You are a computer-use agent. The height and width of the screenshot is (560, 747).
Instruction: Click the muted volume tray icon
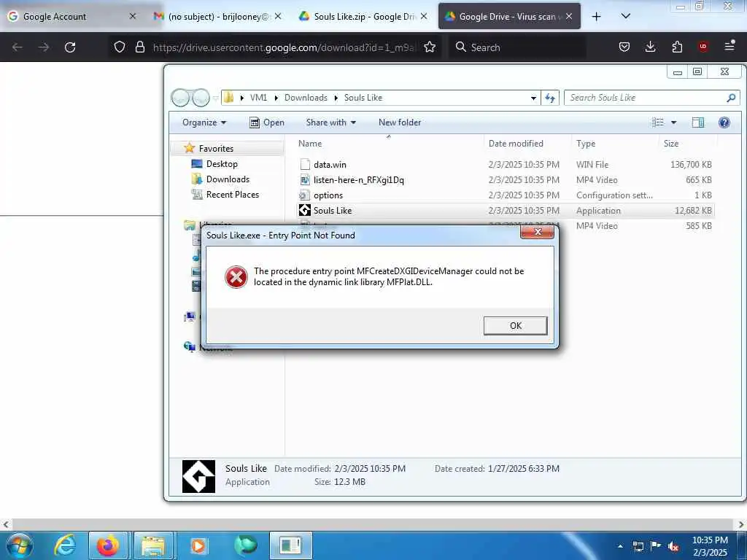click(x=673, y=546)
